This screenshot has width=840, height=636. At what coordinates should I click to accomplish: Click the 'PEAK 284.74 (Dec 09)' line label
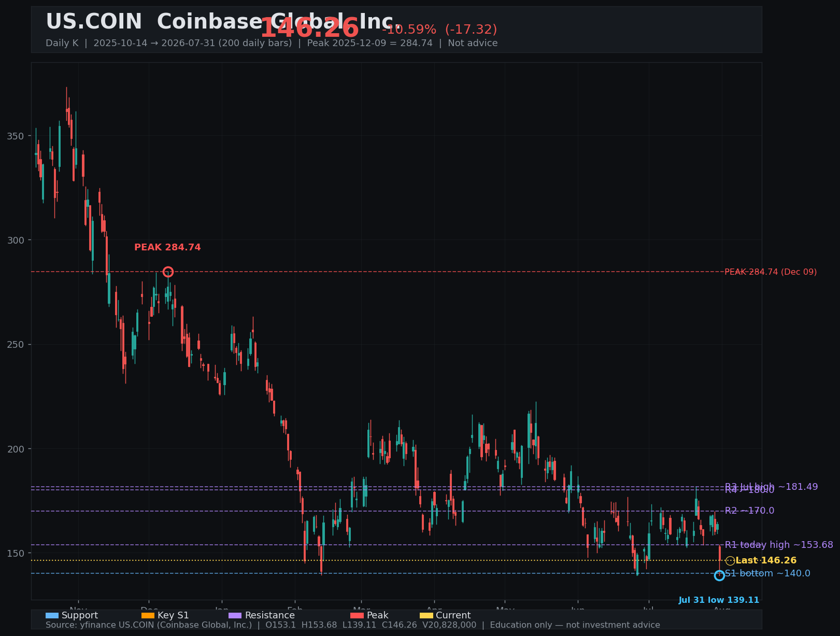coord(771,272)
